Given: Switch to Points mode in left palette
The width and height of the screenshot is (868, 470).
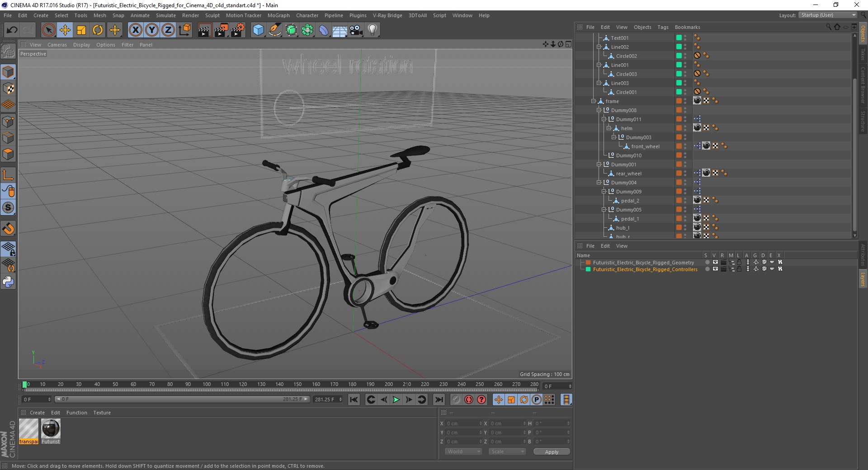Looking at the screenshot, I should click(8, 122).
